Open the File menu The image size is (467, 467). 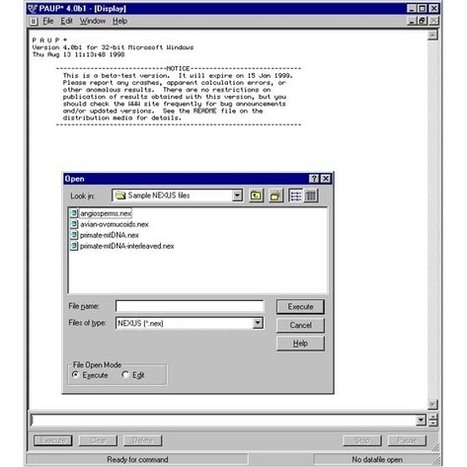coord(48,21)
